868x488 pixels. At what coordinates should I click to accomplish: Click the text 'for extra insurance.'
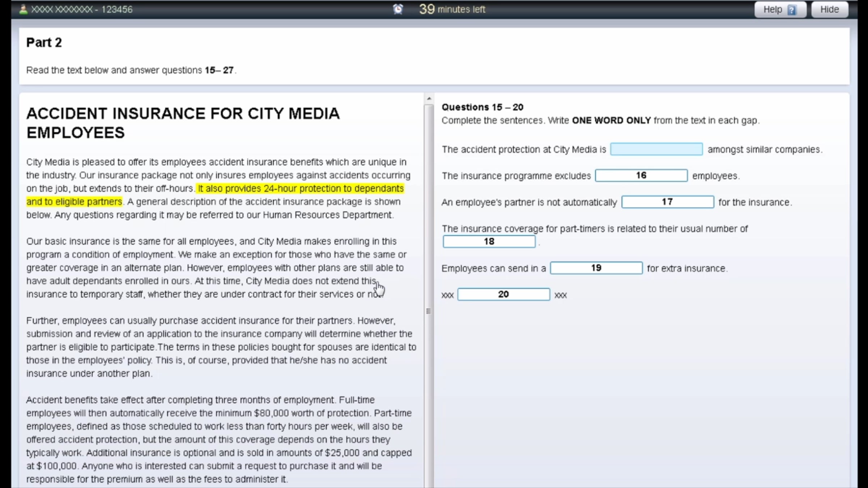click(x=687, y=268)
